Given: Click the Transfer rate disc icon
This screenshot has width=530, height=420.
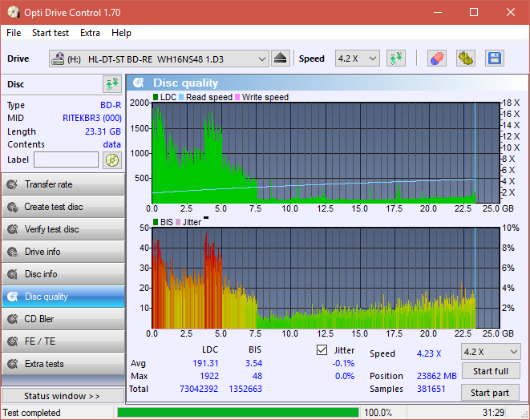Looking at the screenshot, I should pyautogui.click(x=13, y=184).
